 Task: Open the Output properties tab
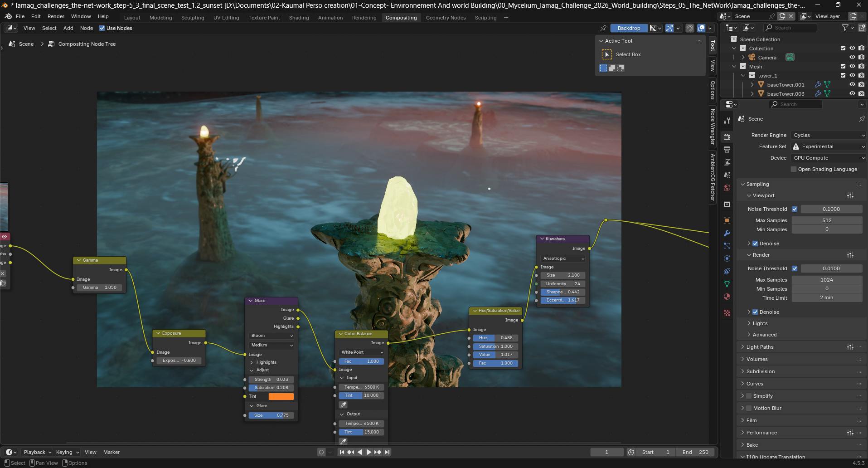pos(727,149)
